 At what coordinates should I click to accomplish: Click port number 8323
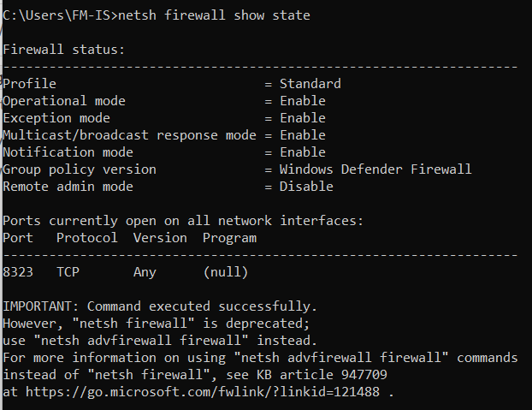[x=17, y=272]
